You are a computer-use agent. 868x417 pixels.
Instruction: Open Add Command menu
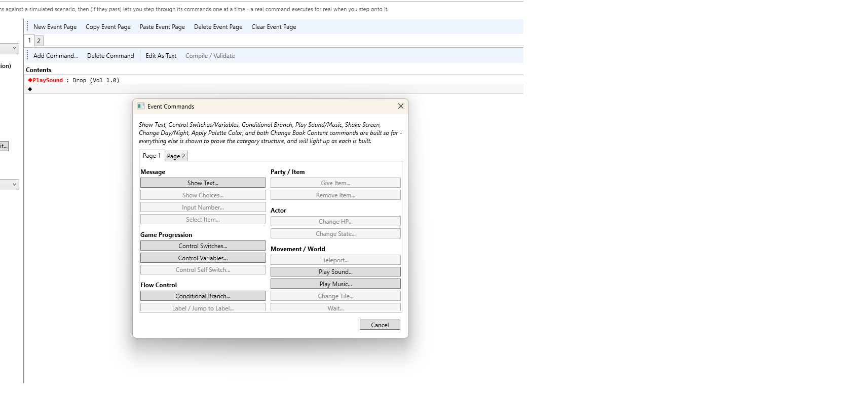tap(56, 56)
